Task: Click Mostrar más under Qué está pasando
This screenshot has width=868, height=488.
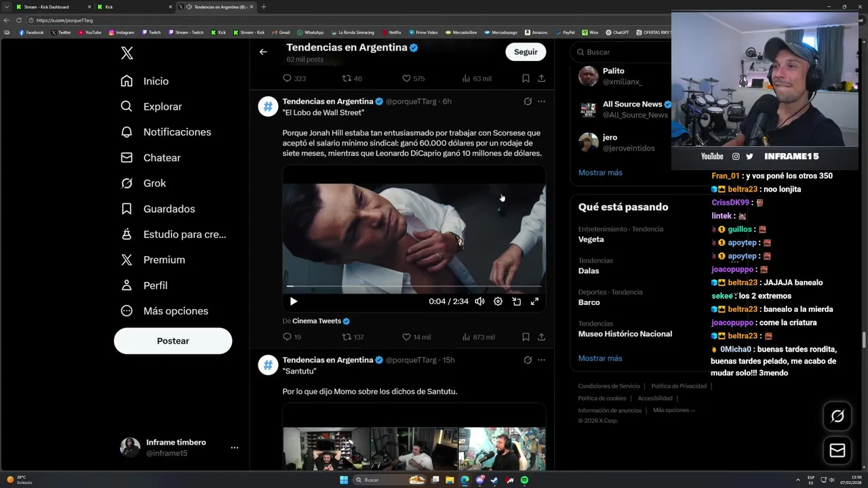Action: [600, 359]
